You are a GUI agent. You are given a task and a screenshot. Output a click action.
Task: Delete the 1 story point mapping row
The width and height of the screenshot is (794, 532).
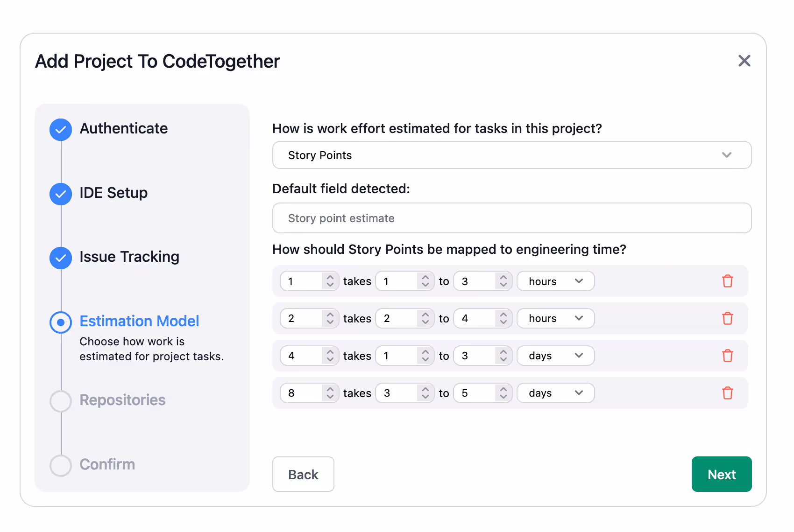[x=727, y=281]
